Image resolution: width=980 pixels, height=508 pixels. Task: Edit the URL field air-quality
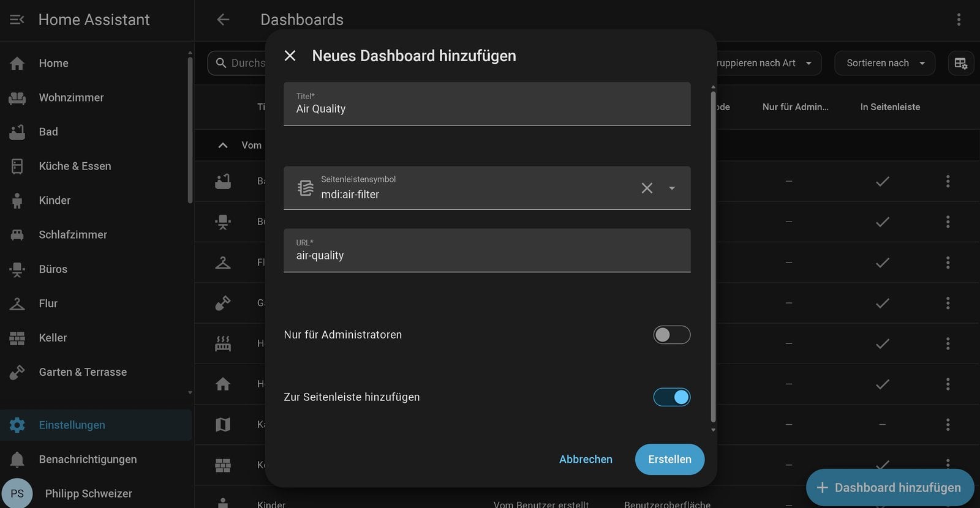(487, 250)
